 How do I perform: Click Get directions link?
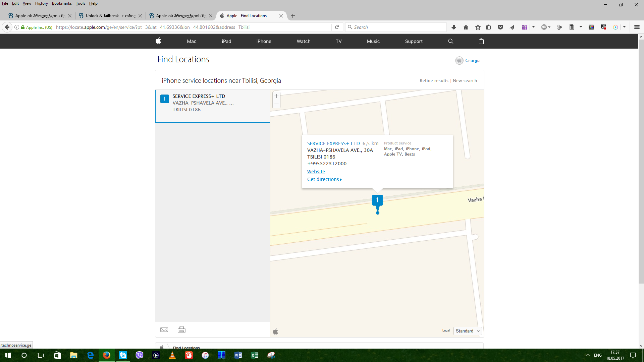click(x=324, y=179)
